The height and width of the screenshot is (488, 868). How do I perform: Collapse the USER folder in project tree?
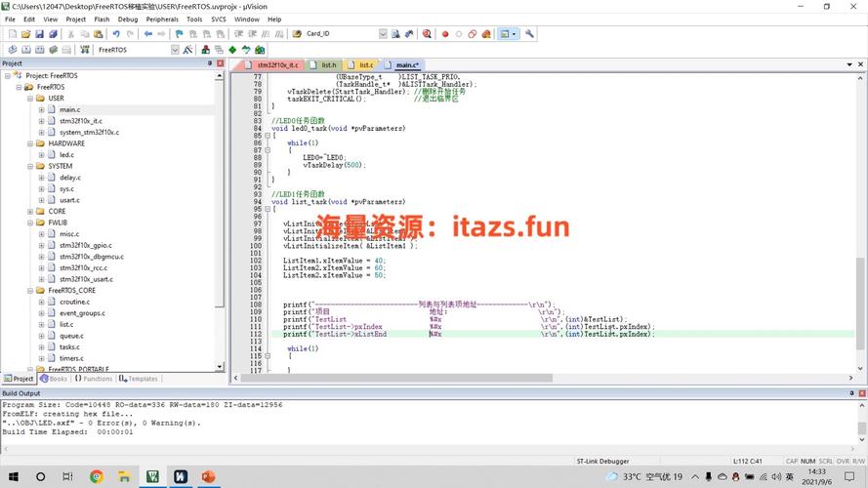(30, 98)
